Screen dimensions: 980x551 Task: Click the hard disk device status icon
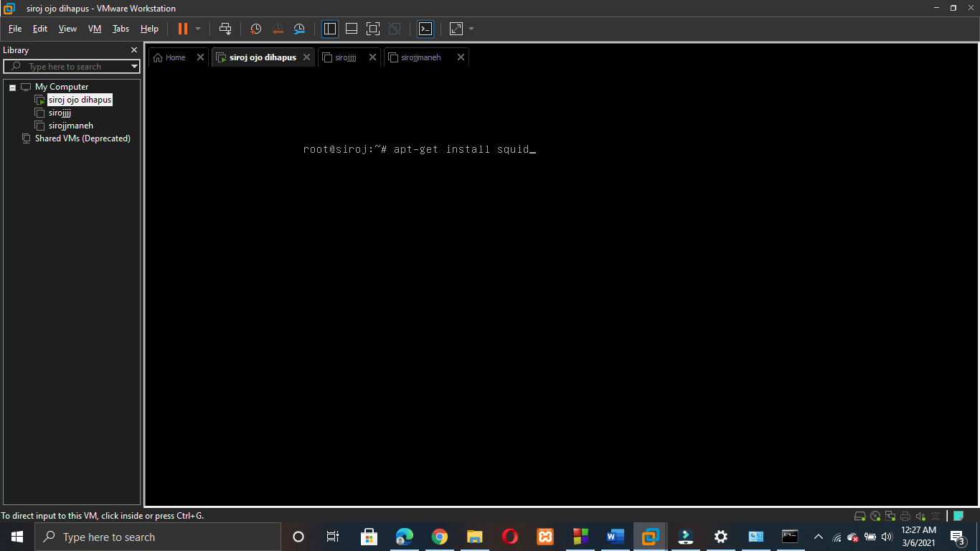coord(859,516)
